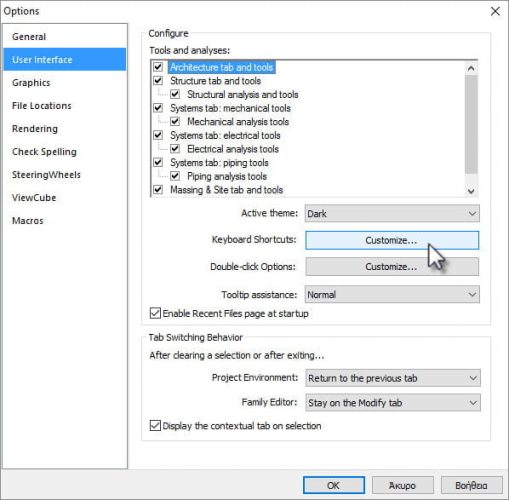The height and width of the screenshot is (500, 509).
Task: Toggle Structural analysis and tools checkbox
Action: coord(175,94)
